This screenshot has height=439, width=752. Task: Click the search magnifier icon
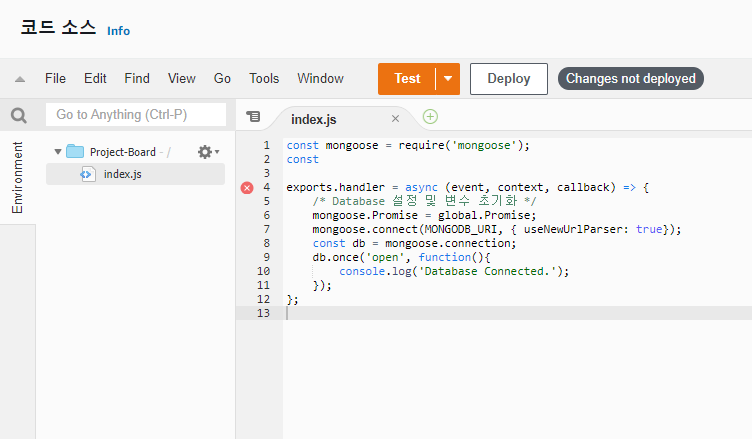tap(18, 115)
